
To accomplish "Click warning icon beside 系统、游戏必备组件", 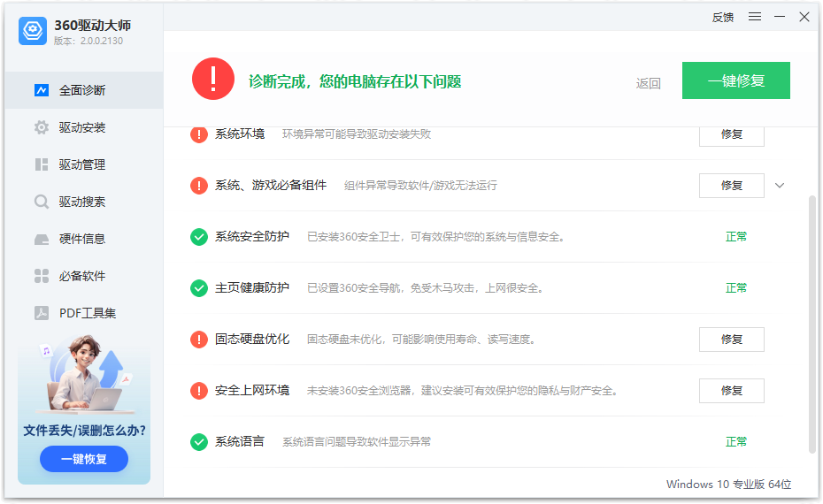I will [199, 185].
